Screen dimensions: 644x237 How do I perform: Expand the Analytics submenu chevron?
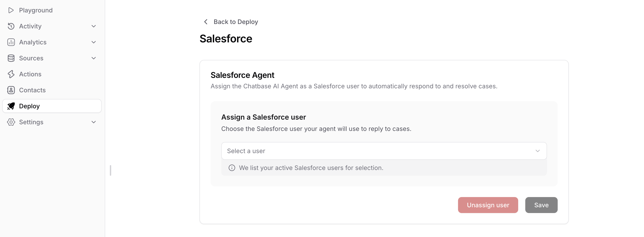[93, 42]
